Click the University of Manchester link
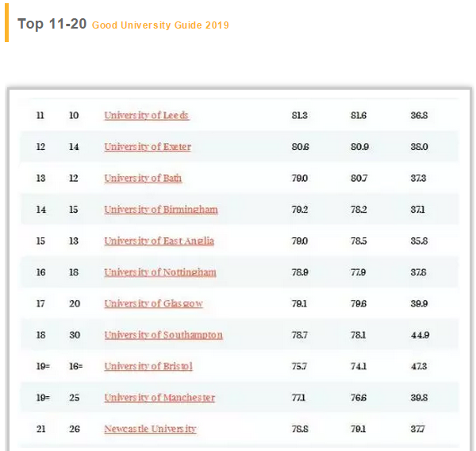The width and height of the screenshot is (476, 451). coord(159,398)
